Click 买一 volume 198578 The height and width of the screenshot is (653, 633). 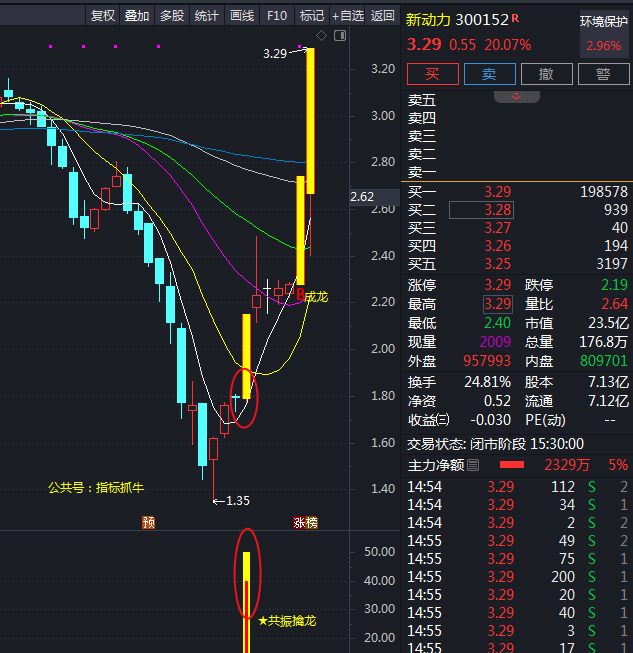(604, 192)
